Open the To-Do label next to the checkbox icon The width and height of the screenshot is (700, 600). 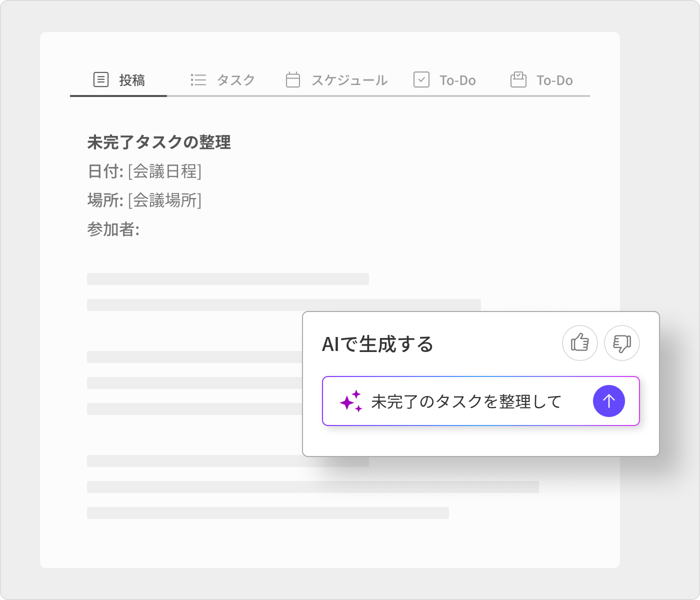[x=457, y=80]
